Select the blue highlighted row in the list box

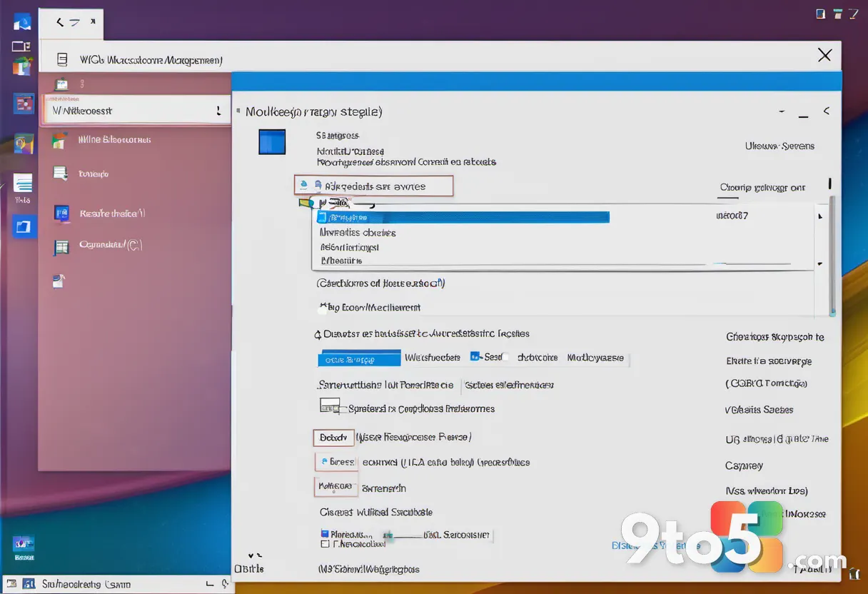pos(463,217)
